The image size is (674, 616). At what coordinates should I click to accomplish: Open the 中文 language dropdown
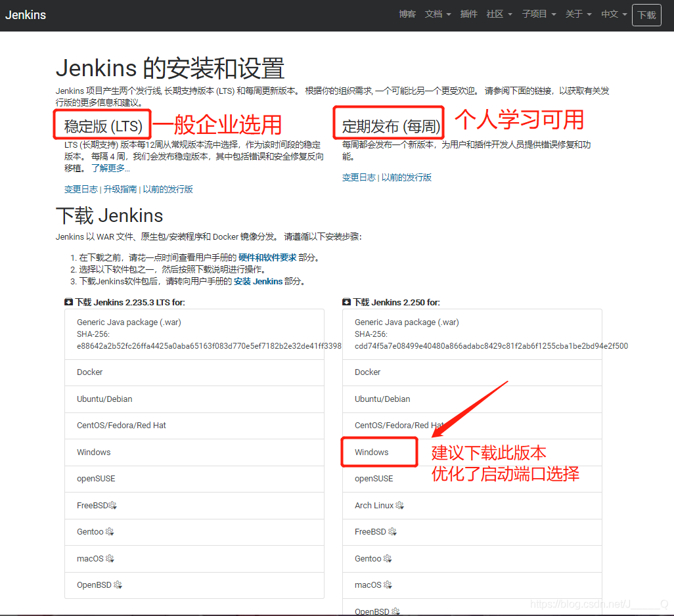coord(614,14)
